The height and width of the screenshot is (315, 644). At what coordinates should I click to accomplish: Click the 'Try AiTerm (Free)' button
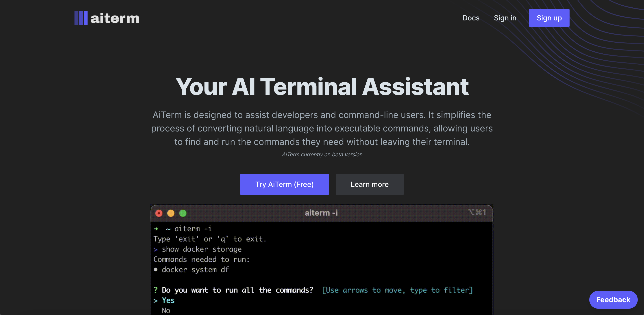tap(285, 184)
